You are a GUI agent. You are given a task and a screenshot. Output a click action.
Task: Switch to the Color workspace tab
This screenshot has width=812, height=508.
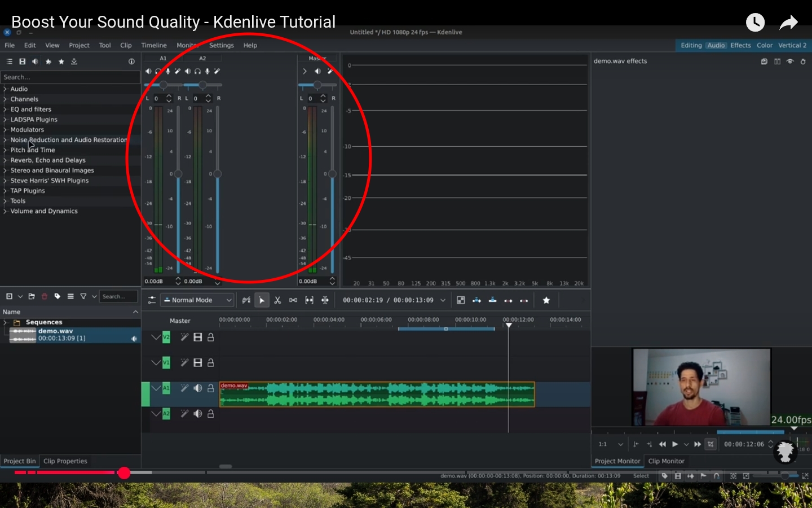pyautogui.click(x=765, y=45)
